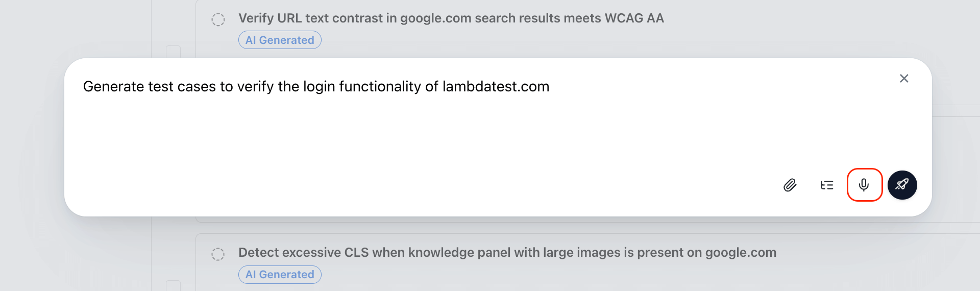Click dashed status circle beside Verify URL test
This screenshot has width=980, height=291.
click(x=218, y=19)
